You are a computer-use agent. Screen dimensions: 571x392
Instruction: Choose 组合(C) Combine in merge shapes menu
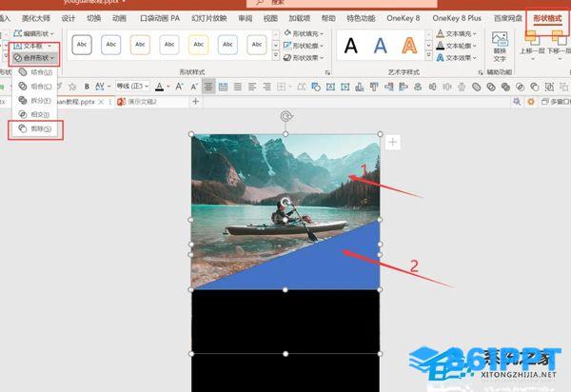click(x=35, y=87)
